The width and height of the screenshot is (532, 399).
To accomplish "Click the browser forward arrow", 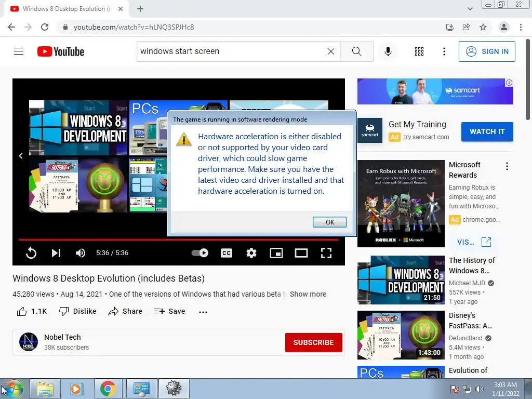I will coord(28,27).
